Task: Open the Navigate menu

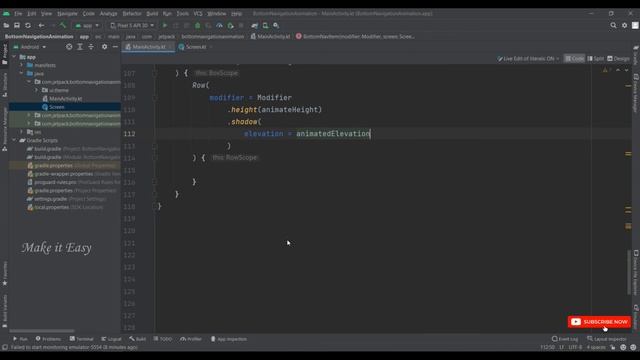Action: click(x=67, y=13)
